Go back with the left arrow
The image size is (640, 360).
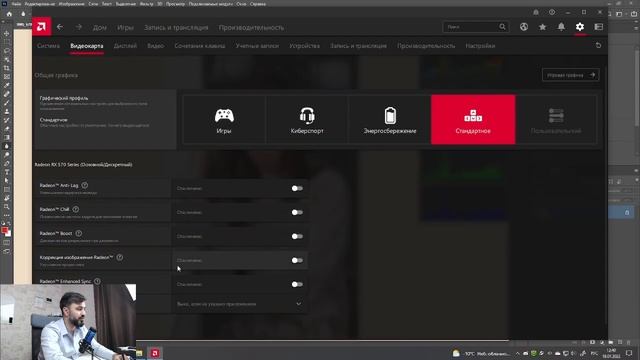coord(60,27)
